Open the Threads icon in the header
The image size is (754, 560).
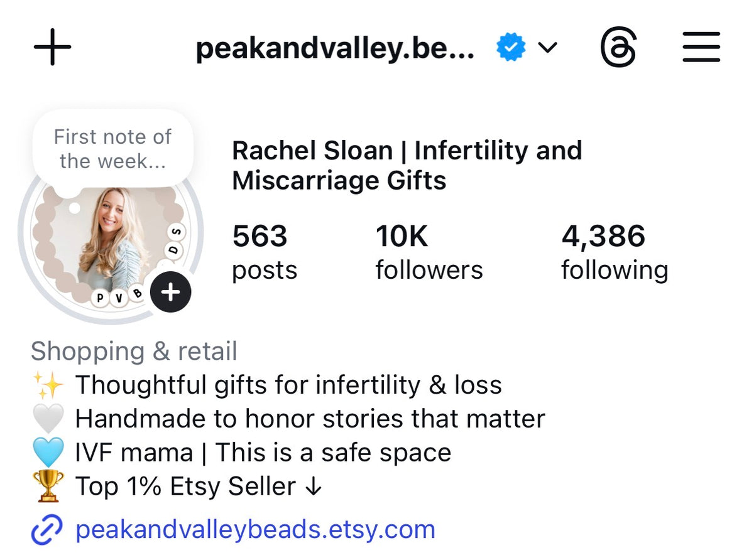click(x=619, y=48)
